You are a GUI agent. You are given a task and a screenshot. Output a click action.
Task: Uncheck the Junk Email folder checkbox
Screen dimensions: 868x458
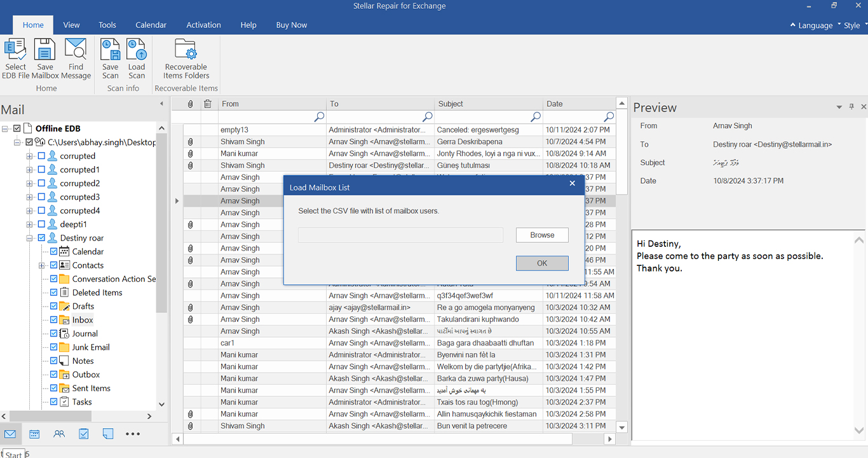54,347
